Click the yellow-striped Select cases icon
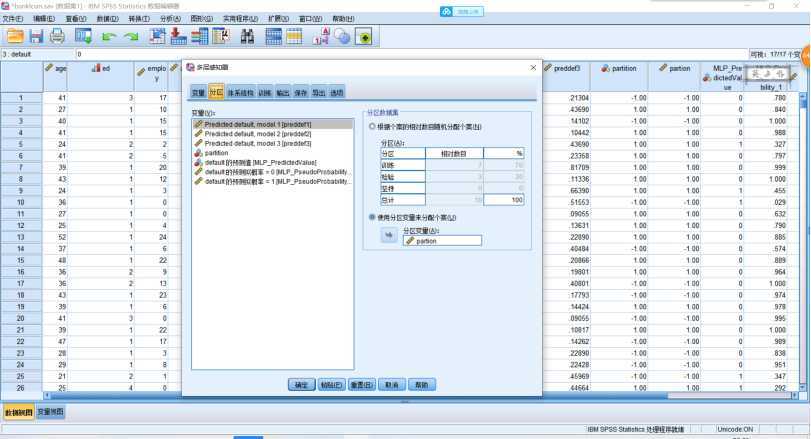811x439 pixels. click(x=294, y=36)
